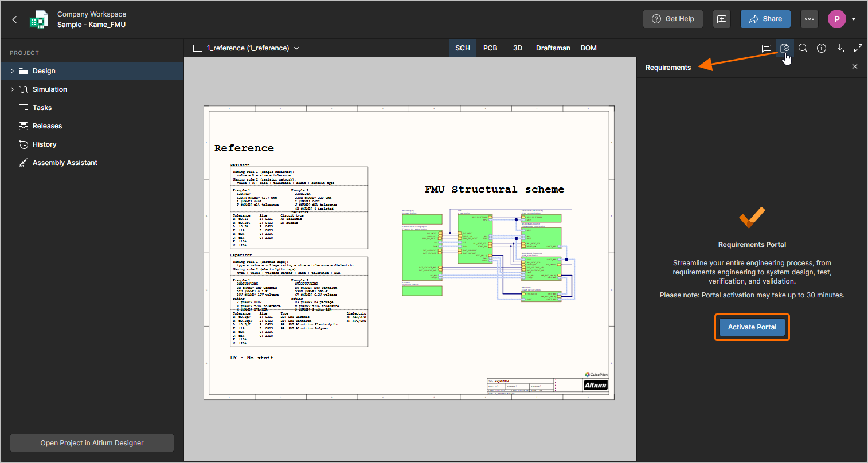Screen dimensions: 868x463
Task: Expand the Simulation tree item
Action: (x=12, y=89)
